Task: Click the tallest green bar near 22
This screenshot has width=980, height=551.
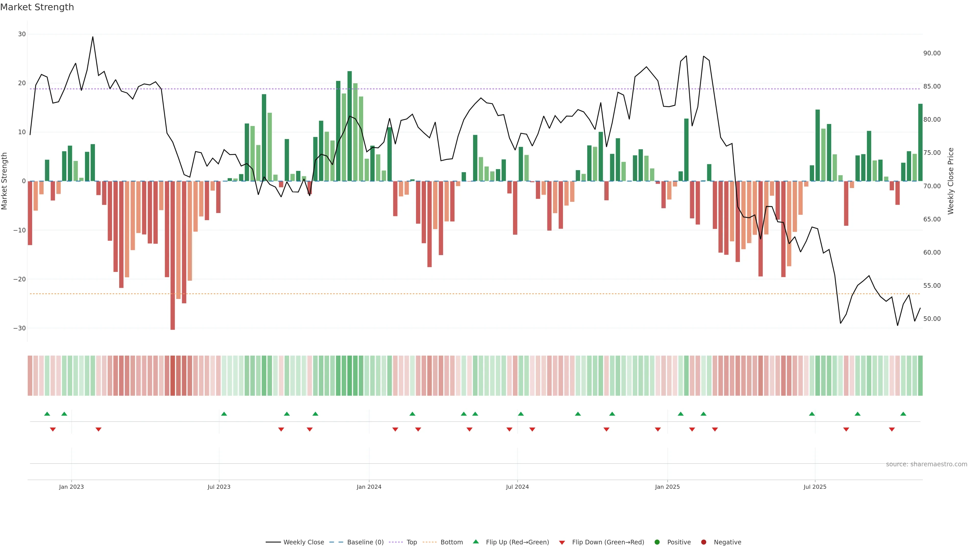Action: click(x=349, y=126)
